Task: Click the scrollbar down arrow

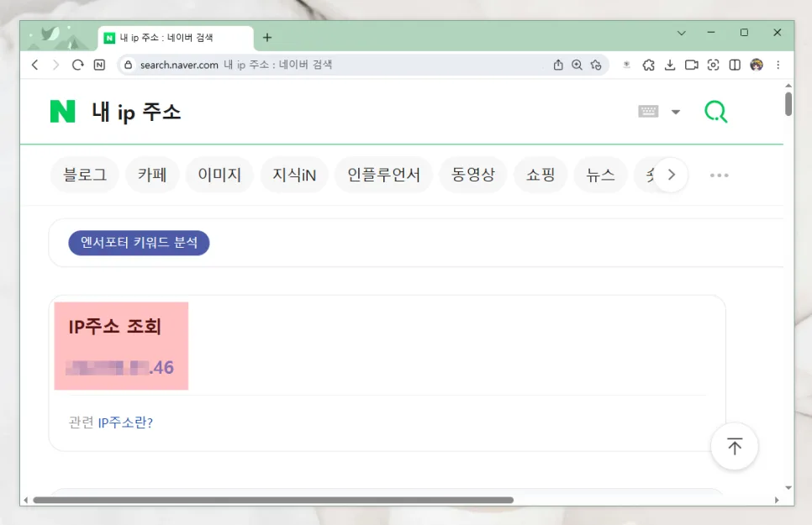Action: (788, 488)
